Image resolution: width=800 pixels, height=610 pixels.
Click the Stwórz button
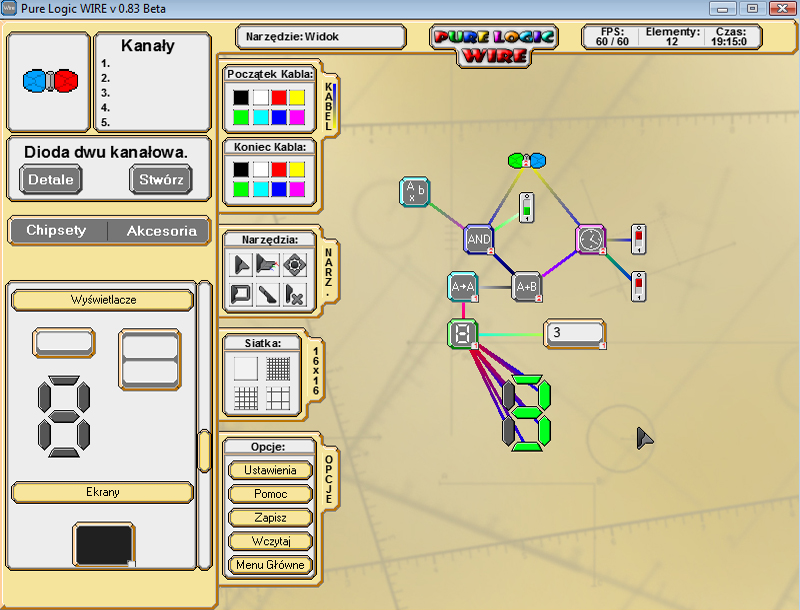pyautogui.click(x=160, y=180)
